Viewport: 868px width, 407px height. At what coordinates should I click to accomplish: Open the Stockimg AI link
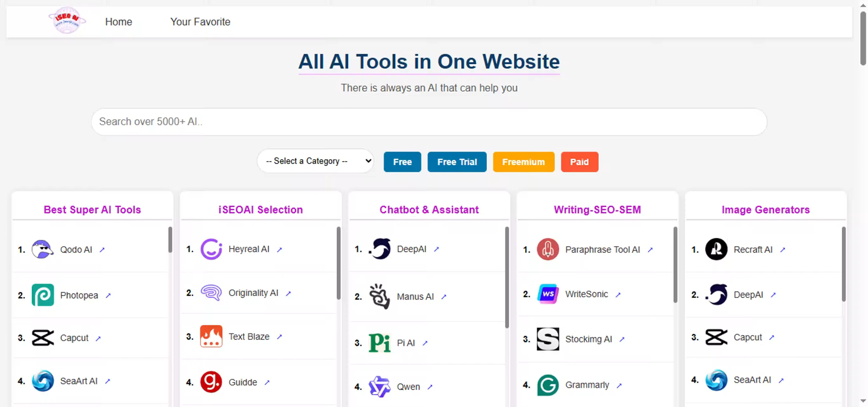[x=588, y=339]
